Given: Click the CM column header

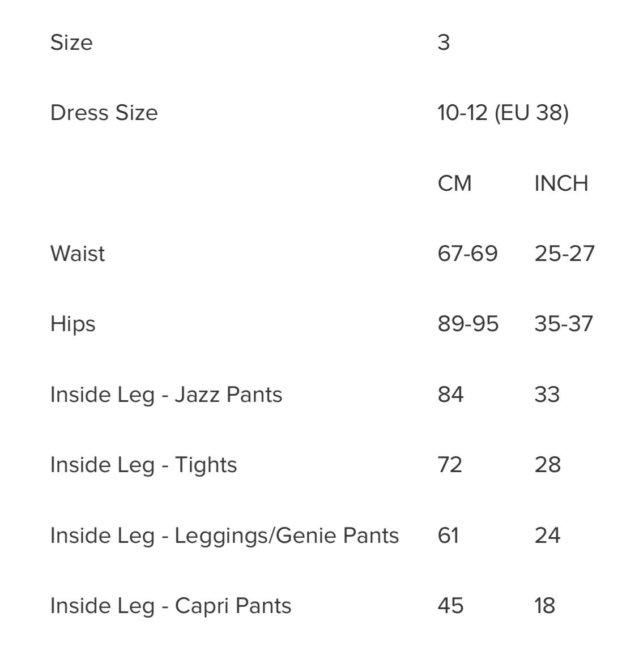Looking at the screenshot, I should [x=454, y=183].
